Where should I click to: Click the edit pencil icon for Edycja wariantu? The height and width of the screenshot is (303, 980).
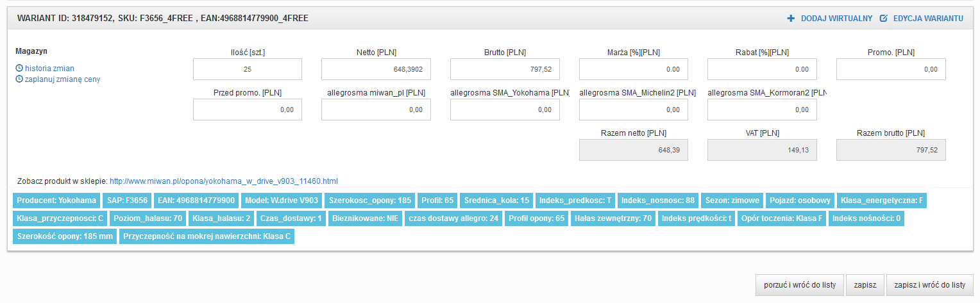pyautogui.click(x=883, y=19)
